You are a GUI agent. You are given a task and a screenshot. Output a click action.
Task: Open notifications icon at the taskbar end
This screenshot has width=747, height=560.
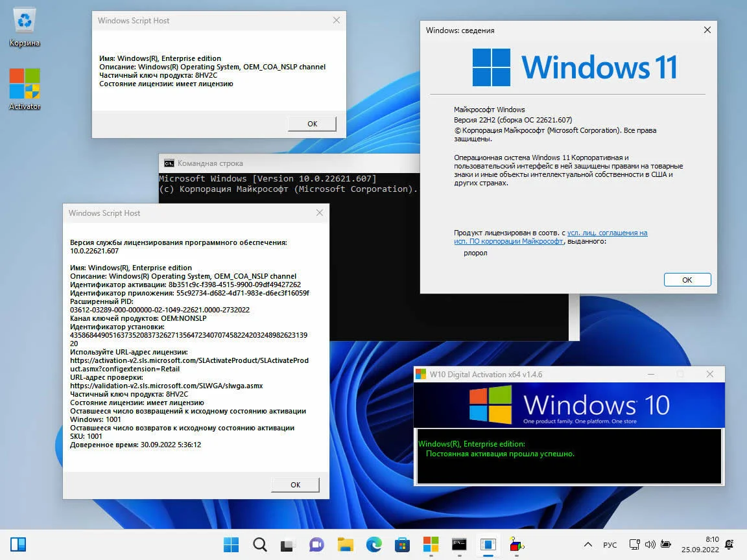point(729,544)
